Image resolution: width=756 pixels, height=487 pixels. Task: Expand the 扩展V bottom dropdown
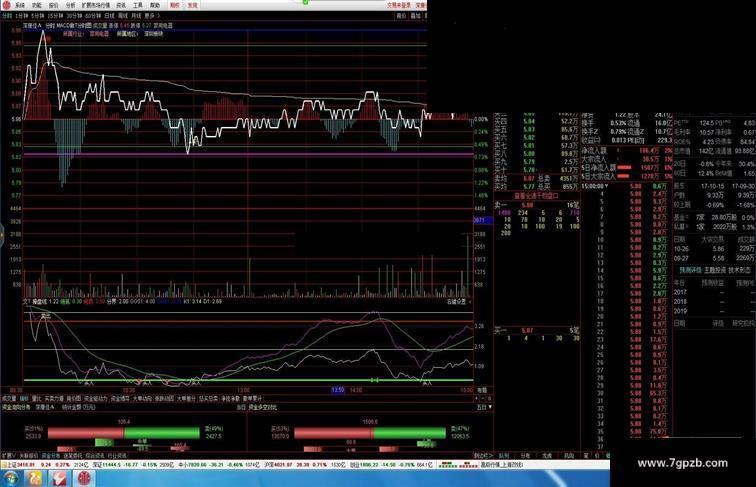9,455
